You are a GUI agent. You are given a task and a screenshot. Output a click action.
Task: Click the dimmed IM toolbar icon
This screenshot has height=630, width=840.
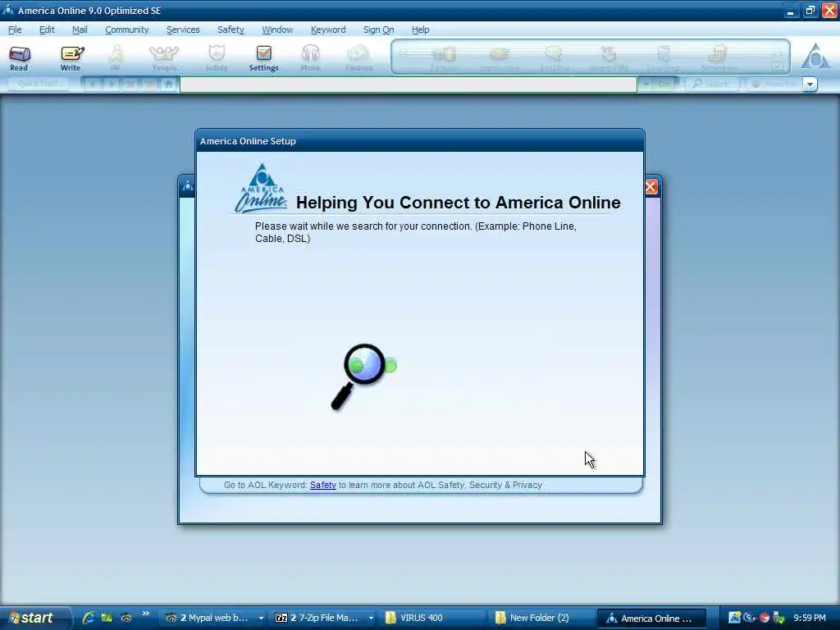pyautogui.click(x=115, y=58)
